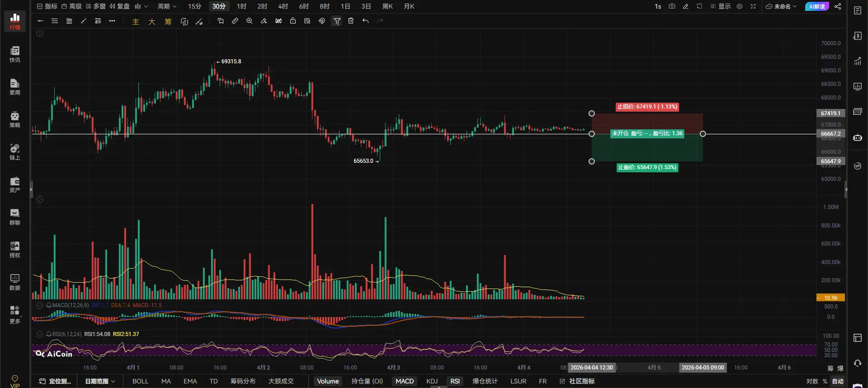This screenshot has height=388, width=868.
Task: Collapse the volume pane
Action: tap(40, 199)
